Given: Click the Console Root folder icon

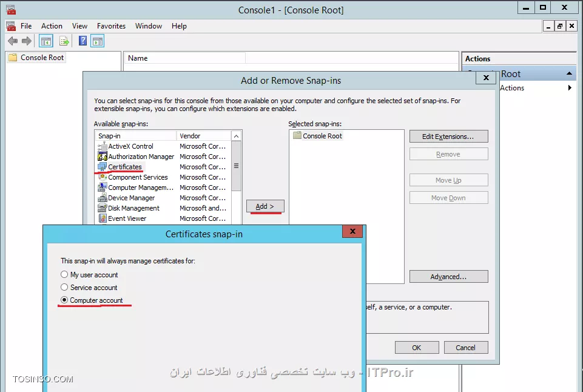Looking at the screenshot, I should [13, 57].
